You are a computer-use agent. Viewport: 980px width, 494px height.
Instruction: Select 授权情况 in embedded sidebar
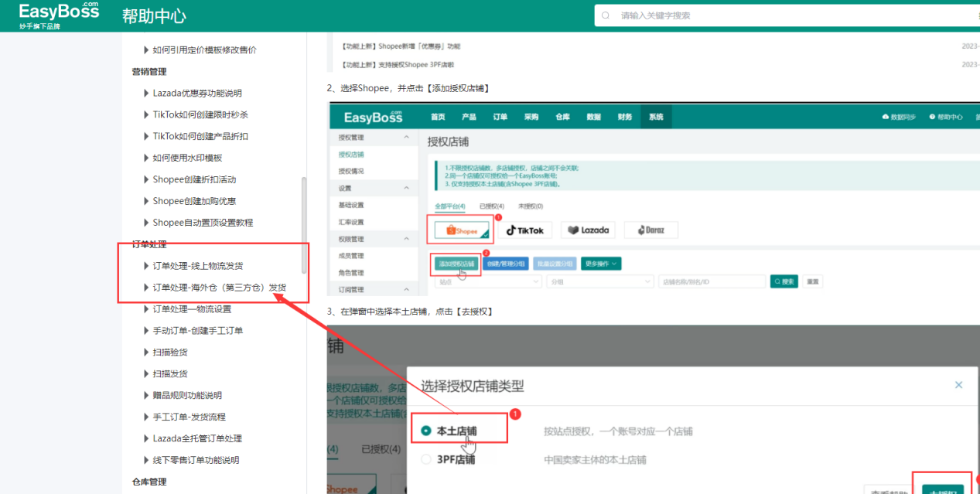point(351,171)
